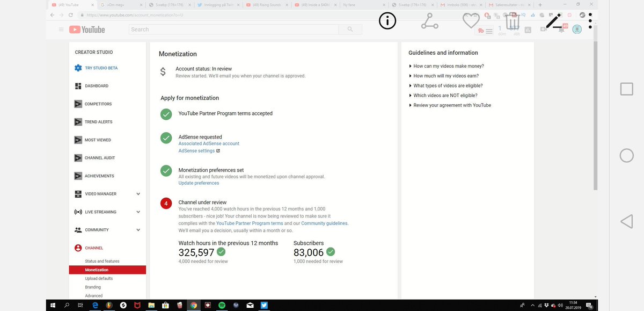Open the YouTube hamburger guide menu
The image size is (644, 311).
61,30
